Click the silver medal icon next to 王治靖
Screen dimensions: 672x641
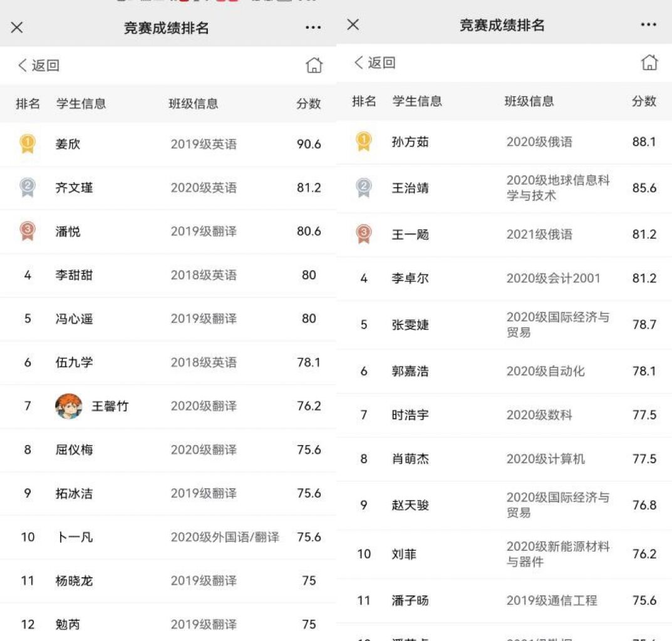[x=364, y=188]
